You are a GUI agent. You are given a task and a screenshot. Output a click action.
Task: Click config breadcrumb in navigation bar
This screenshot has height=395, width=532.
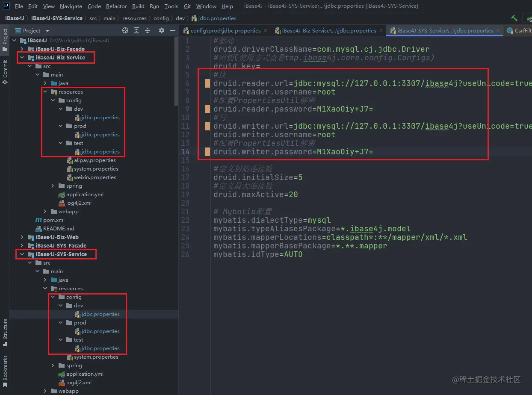161,18
